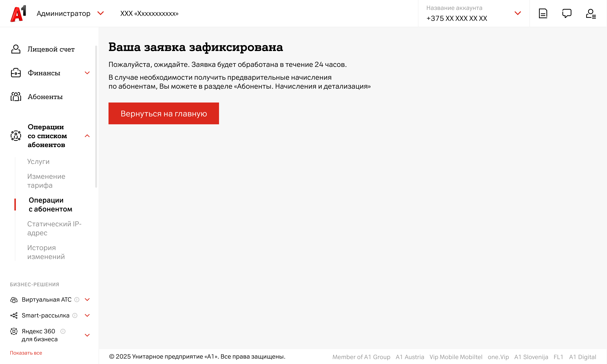Click info icon next to Виртуальная АТС

pyautogui.click(x=77, y=299)
